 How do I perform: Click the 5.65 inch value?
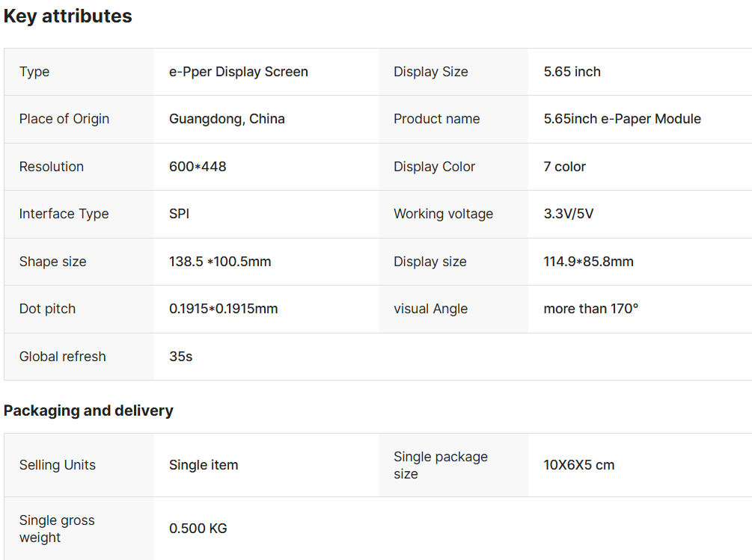point(572,72)
